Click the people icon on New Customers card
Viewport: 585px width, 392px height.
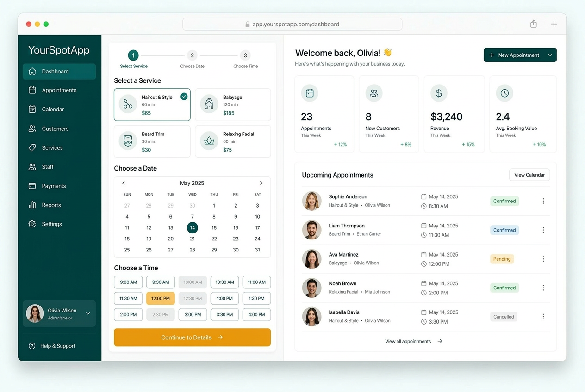(x=374, y=93)
